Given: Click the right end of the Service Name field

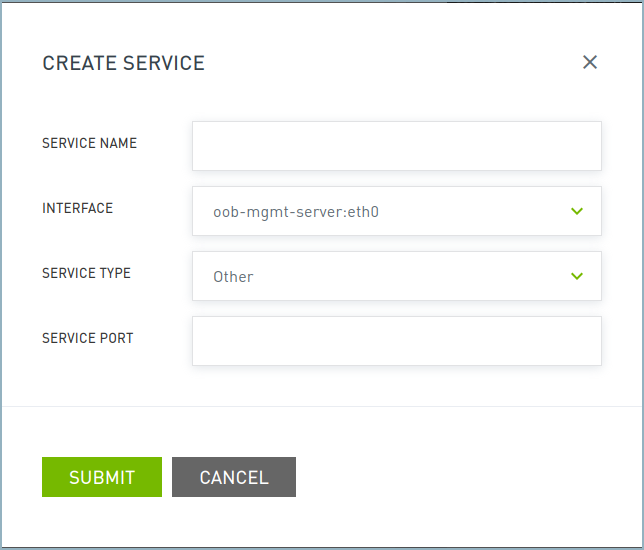Looking at the screenshot, I should tap(585, 146).
